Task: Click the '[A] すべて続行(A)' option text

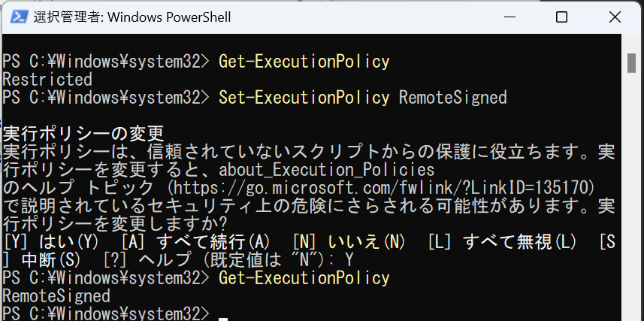Action: click(x=195, y=243)
